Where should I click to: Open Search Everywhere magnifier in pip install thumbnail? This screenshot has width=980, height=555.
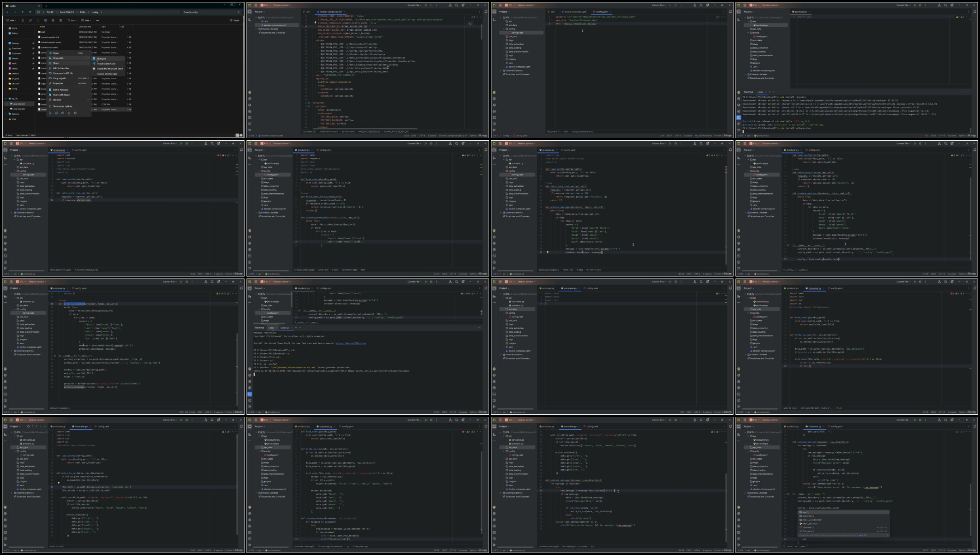click(946, 5)
